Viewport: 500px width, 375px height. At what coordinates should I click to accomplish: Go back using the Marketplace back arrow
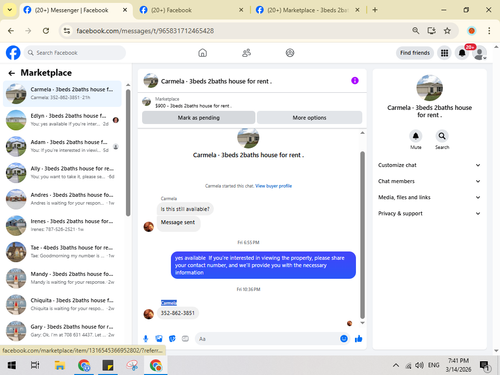(x=12, y=73)
